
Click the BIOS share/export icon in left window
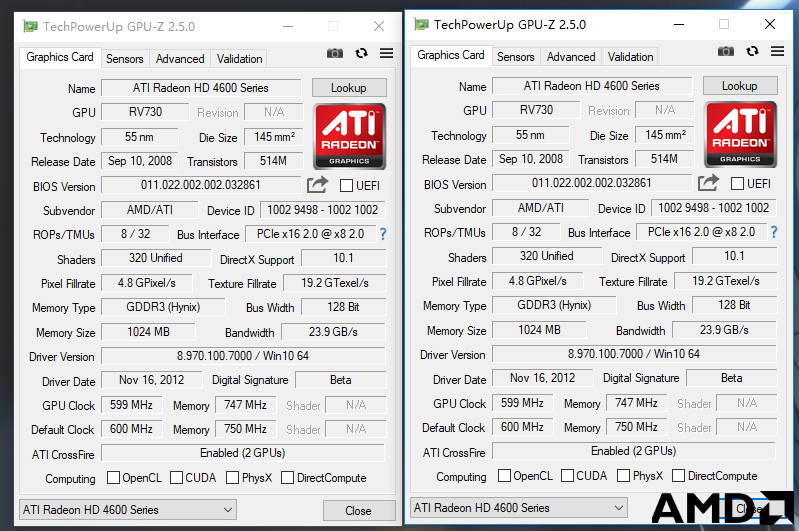point(317,184)
